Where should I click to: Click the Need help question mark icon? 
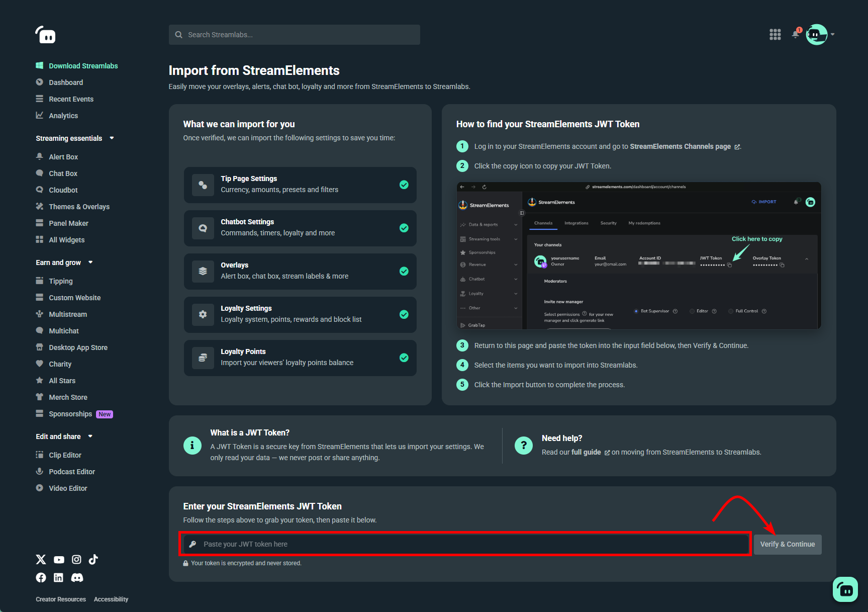tap(524, 446)
